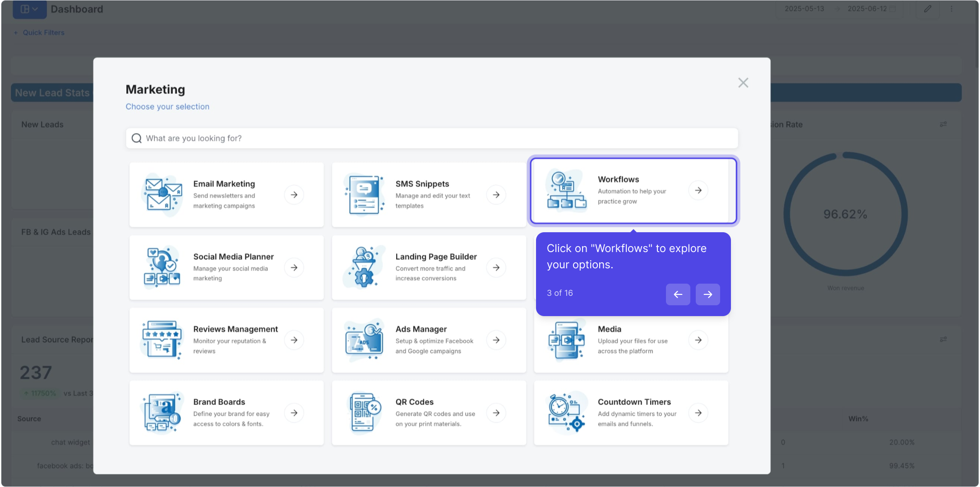Select the Email Marketing title
This screenshot has height=487, width=980.
(x=224, y=184)
